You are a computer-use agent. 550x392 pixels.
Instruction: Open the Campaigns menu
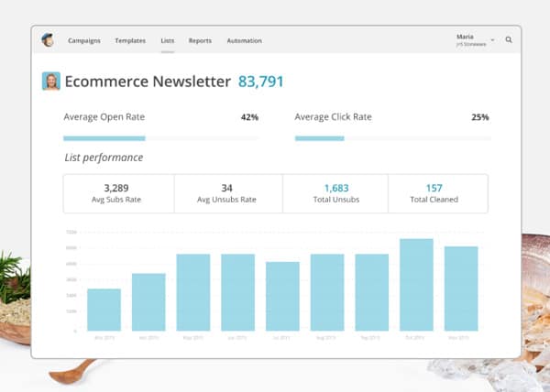click(84, 40)
